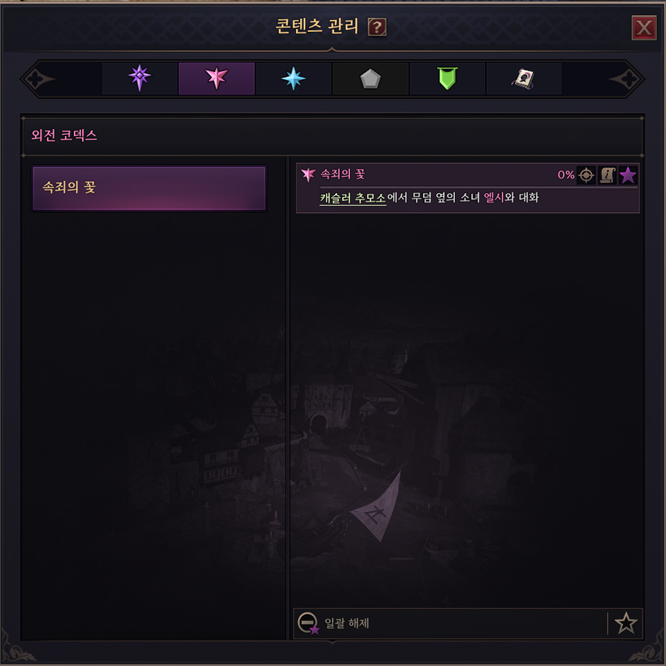Image resolution: width=666 pixels, height=666 pixels.
Task: Switch to the blue four-point star tab
Action: tap(293, 79)
